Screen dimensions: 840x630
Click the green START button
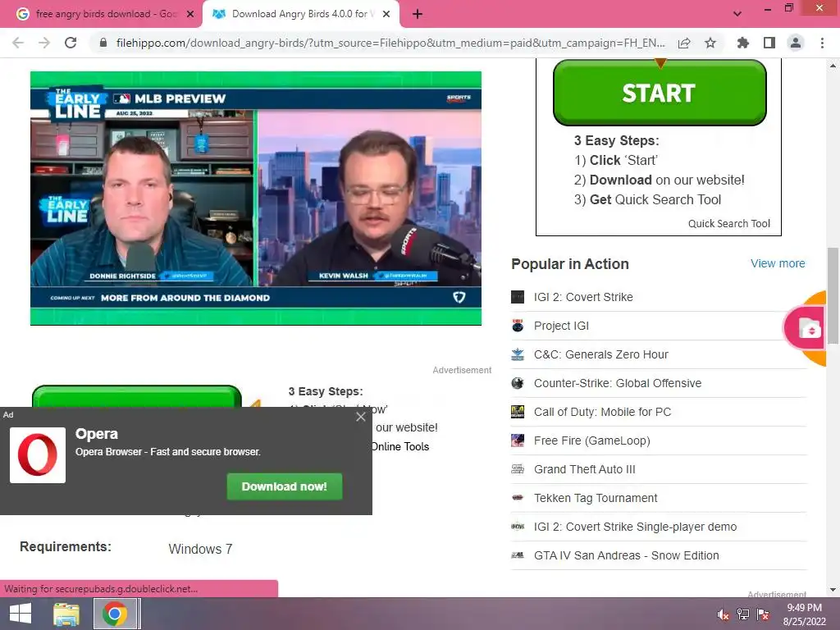click(660, 93)
